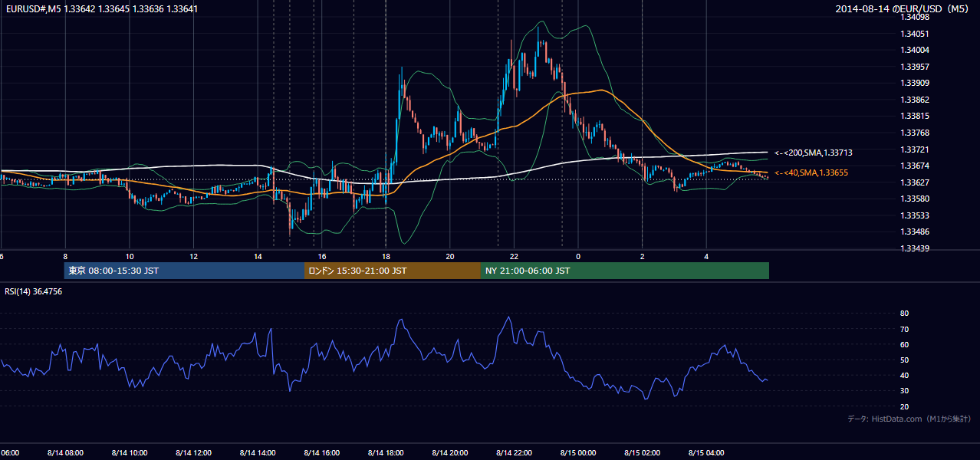Click the 2014-08-14 EUR/USD (M5) chart title
This screenshot has height=460, width=980.
coord(903,9)
